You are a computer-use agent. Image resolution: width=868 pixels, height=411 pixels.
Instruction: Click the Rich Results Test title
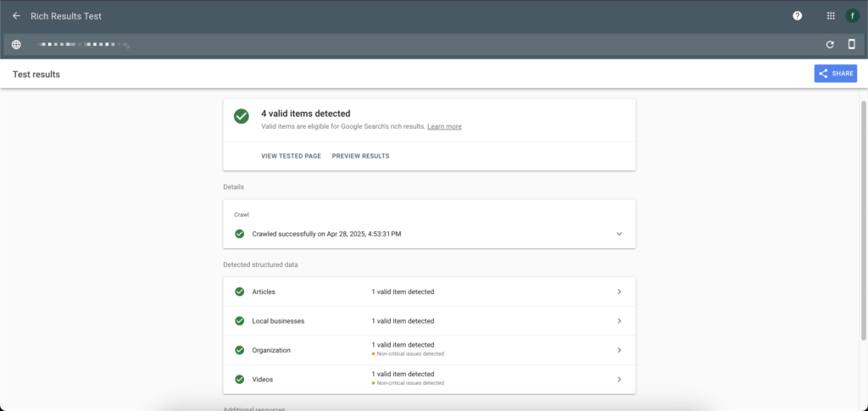click(66, 16)
